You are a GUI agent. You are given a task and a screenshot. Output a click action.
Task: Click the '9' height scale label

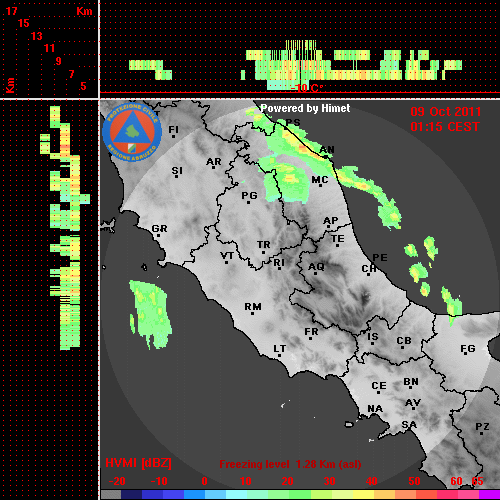59,61
